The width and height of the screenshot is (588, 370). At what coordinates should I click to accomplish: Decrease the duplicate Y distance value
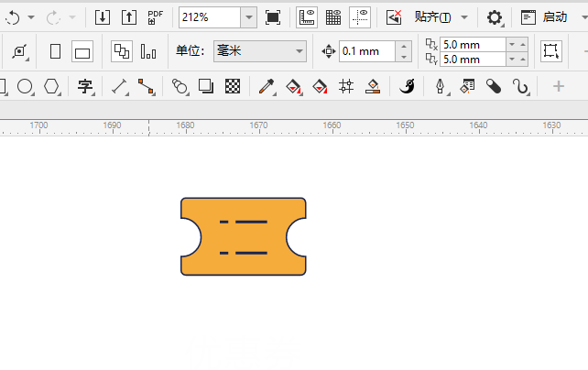pyautogui.click(x=512, y=60)
